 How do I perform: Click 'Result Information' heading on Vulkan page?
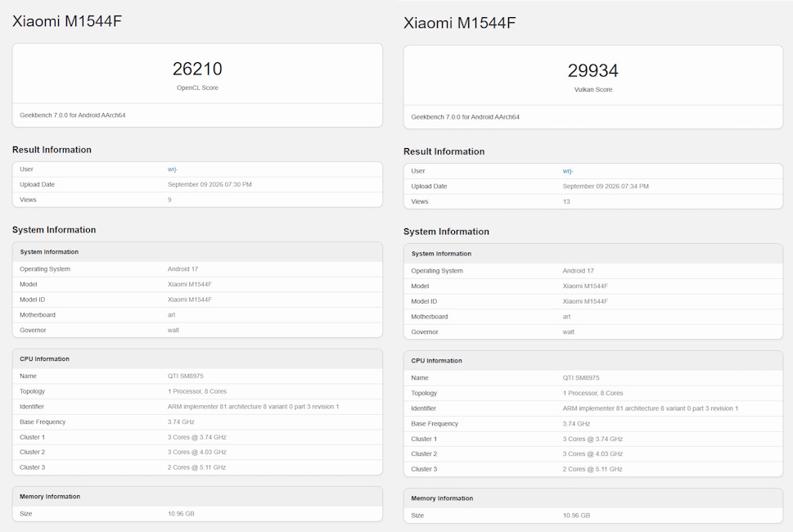(444, 151)
